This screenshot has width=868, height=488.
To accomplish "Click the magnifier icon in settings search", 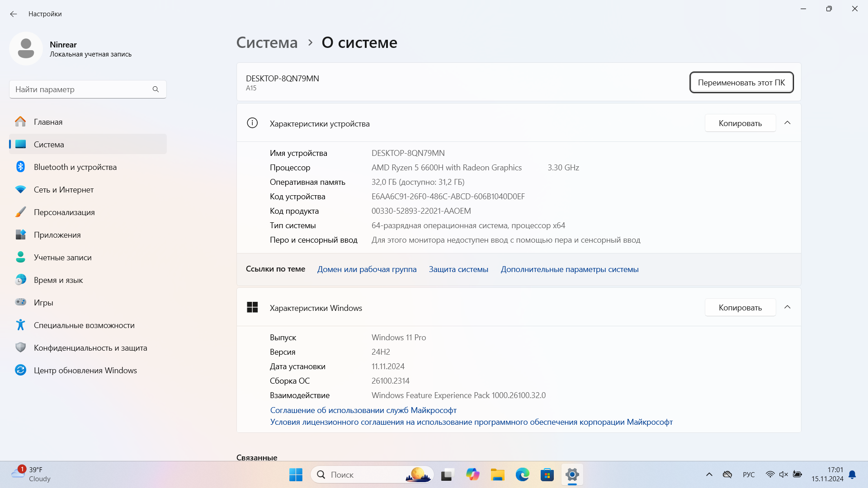I will 156,89.
